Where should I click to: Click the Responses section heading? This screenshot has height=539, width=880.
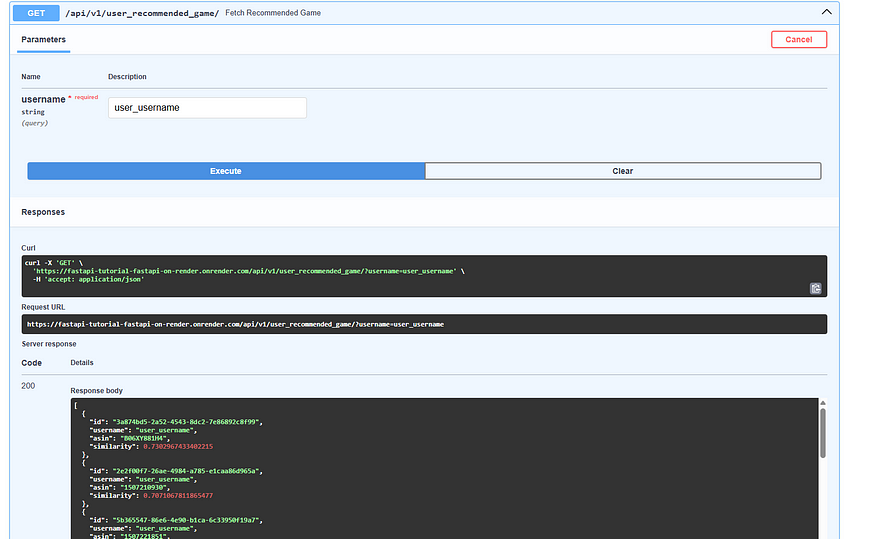pos(43,212)
